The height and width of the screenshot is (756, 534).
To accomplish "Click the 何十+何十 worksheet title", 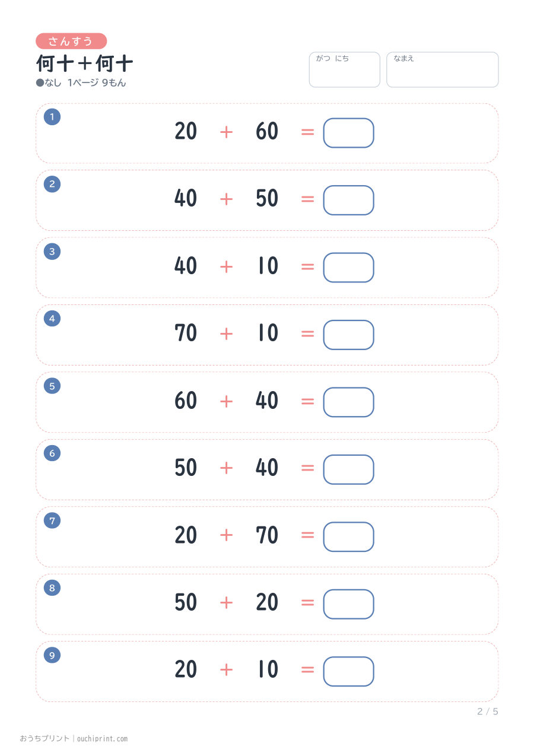I will click(85, 63).
